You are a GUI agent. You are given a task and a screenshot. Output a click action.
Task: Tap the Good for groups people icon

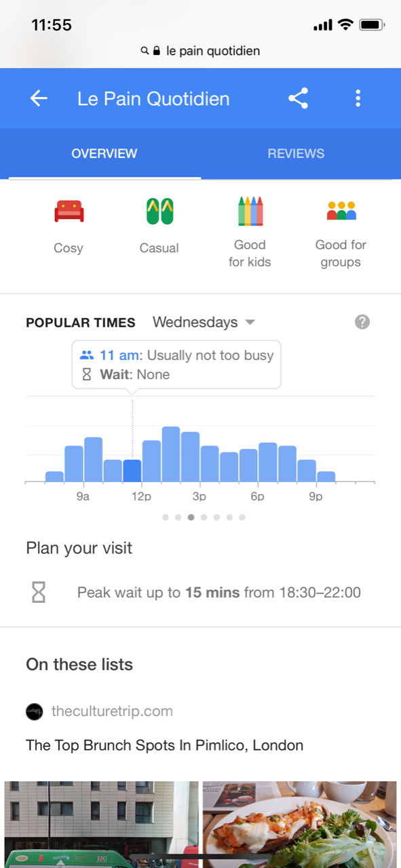(341, 211)
